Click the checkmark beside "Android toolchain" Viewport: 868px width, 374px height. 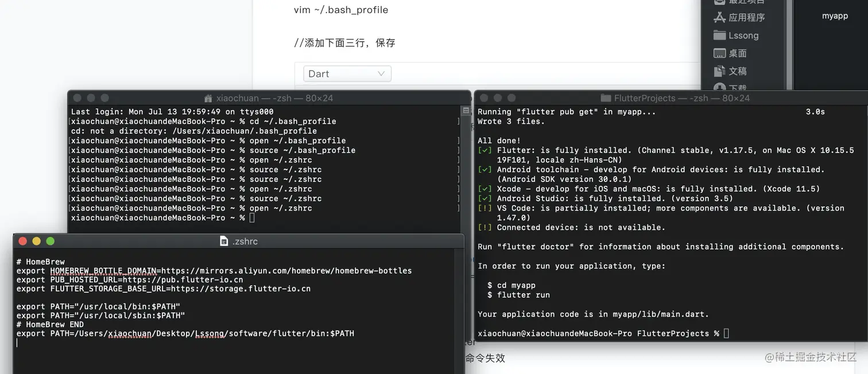pos(485,170)
